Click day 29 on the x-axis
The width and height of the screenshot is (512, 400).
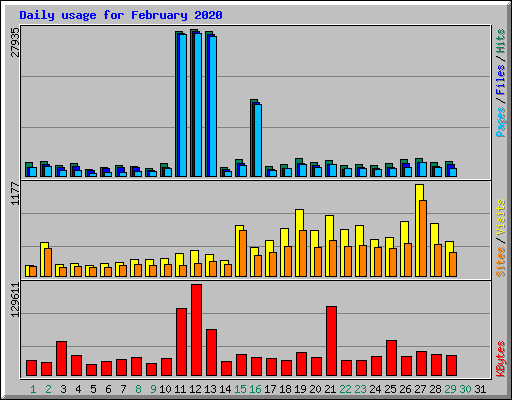[x=450, y=389]
